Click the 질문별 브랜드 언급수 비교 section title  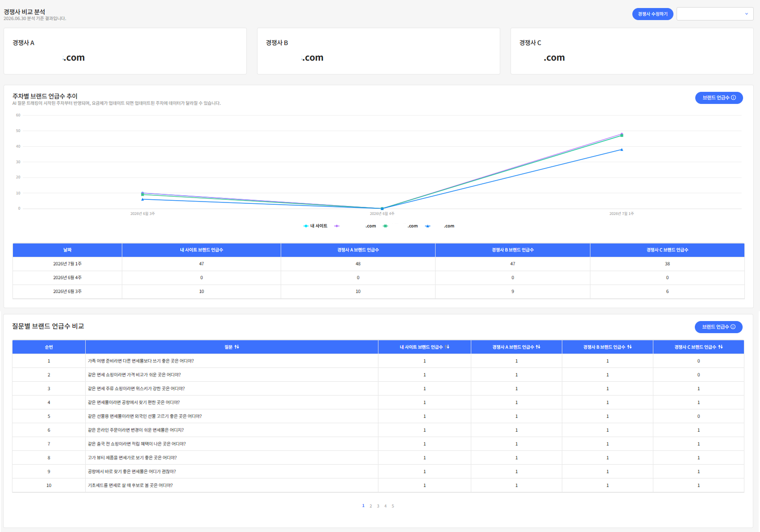(x=48, y=326)
